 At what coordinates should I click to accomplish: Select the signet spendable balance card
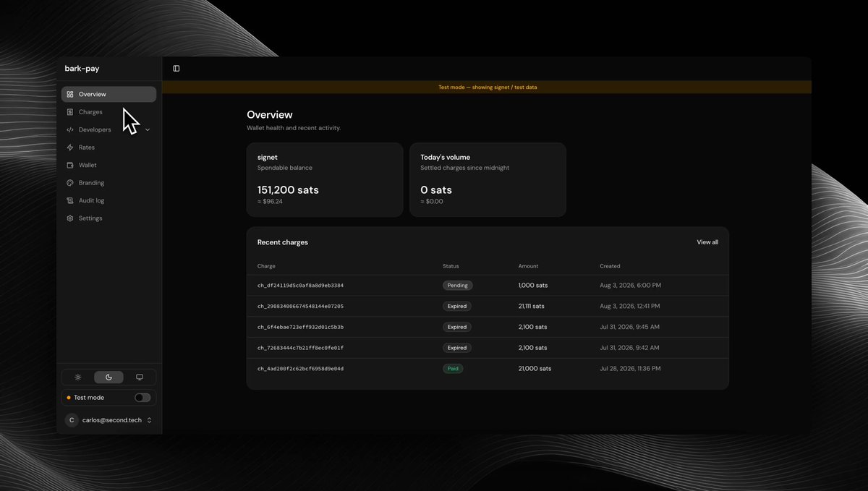tap(325, 179)
